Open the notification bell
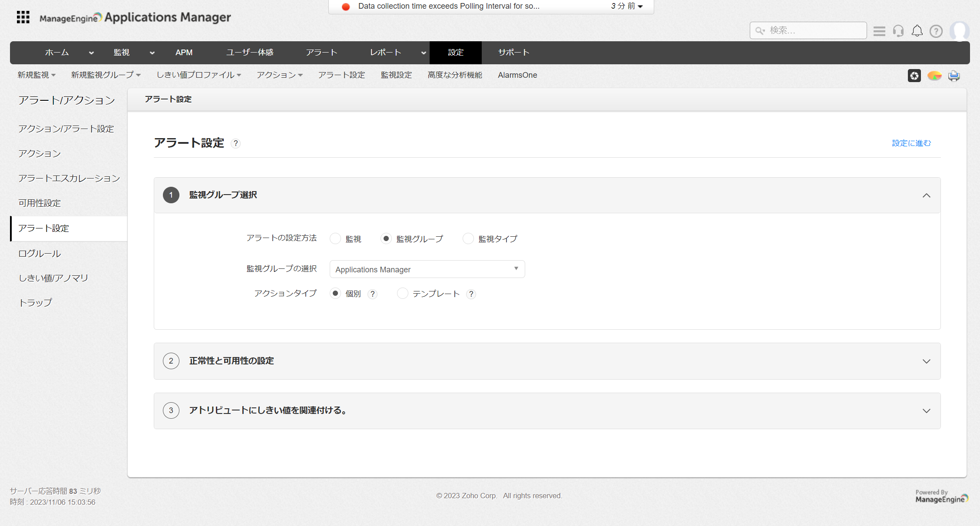Viewport: 980px width, 526px height. click(917, 31)
